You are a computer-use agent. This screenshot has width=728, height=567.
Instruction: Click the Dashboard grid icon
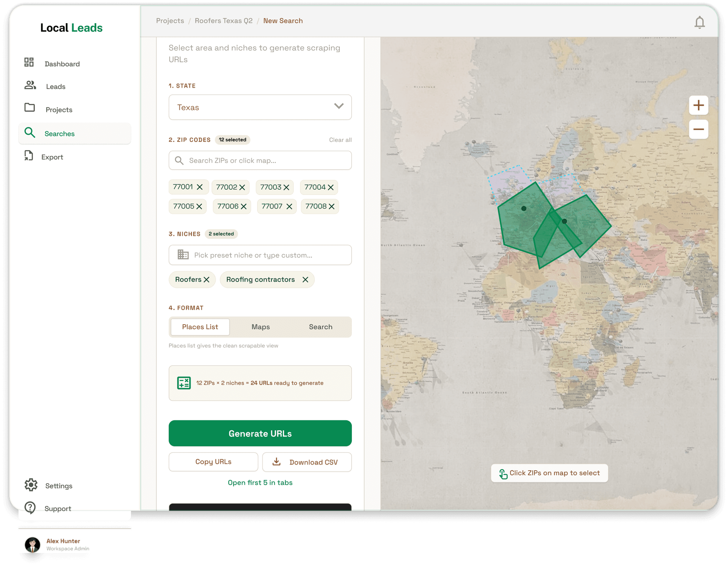point(29,62)
